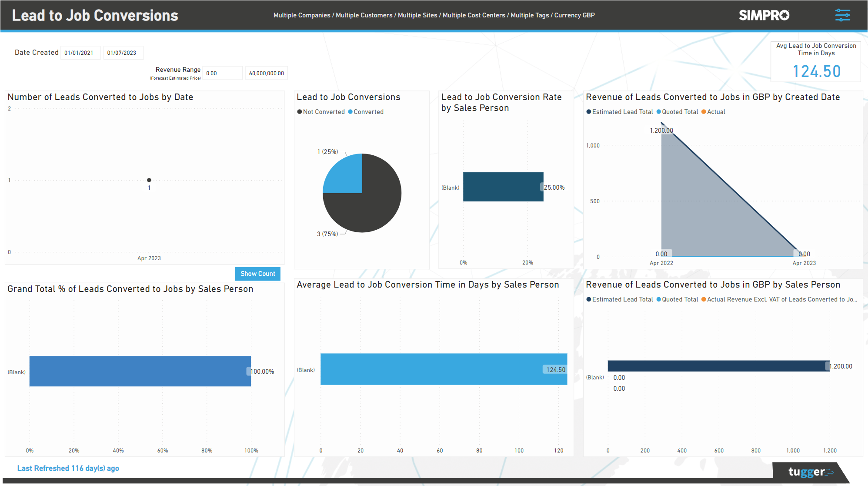Toggle Estimated Lead Total legend in revenue chart
Screen dimensions: 868x486
[620, 112]
